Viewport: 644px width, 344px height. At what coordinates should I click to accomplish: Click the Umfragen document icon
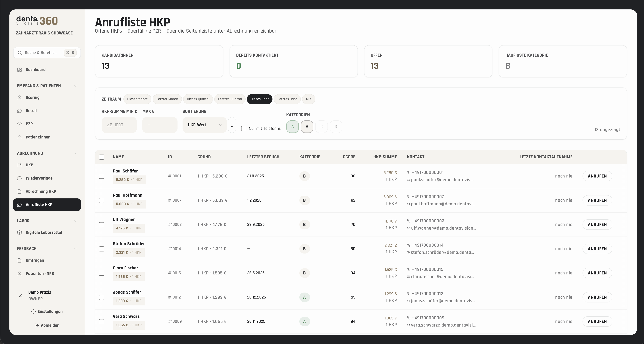pos(19,260)
